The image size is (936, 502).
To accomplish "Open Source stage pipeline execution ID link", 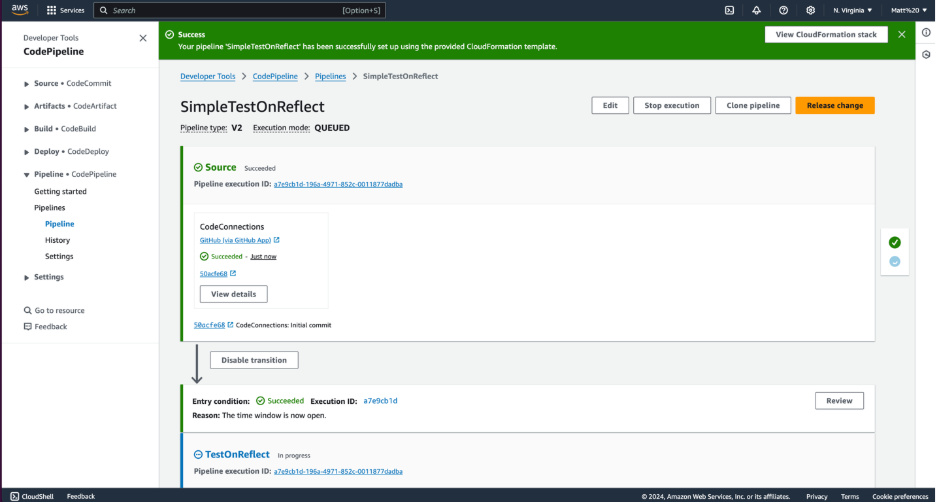I will 338,184.
